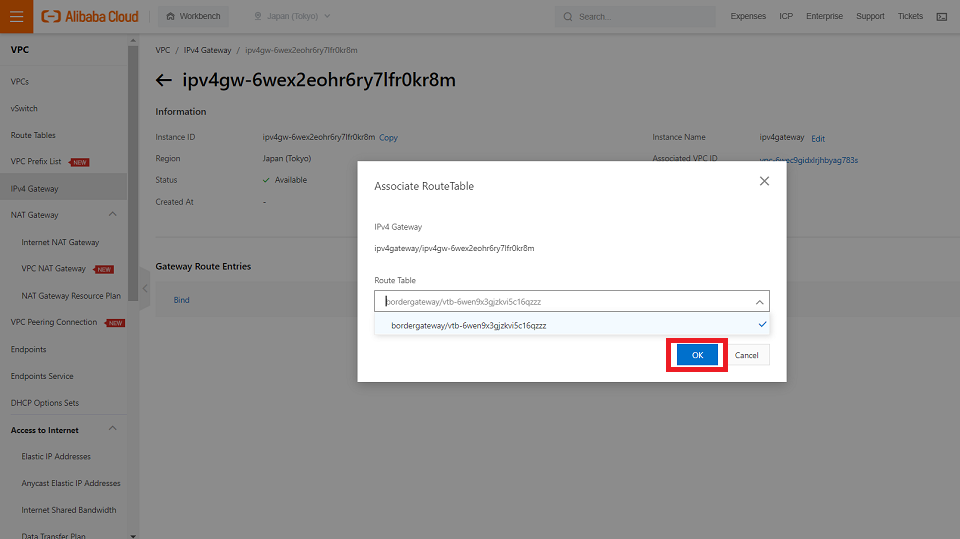Open the Enterprise menu
Image resolution: width=960 pixels, height=539 pixels.
pyautogui.click(x=824, y=17)
